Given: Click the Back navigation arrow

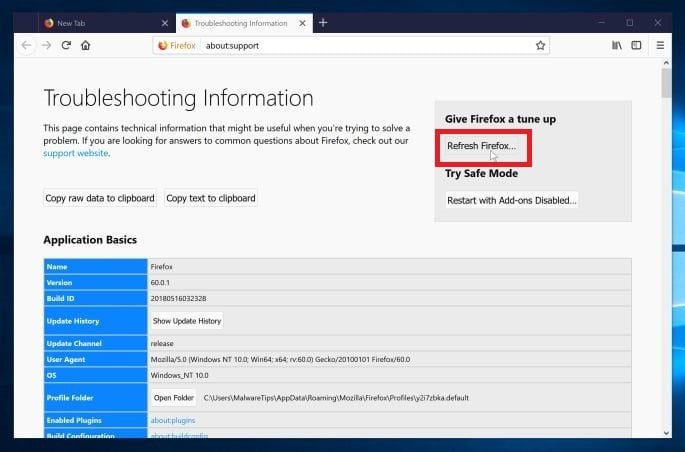Looking at the screenshot, I should (x=27, y=45).
